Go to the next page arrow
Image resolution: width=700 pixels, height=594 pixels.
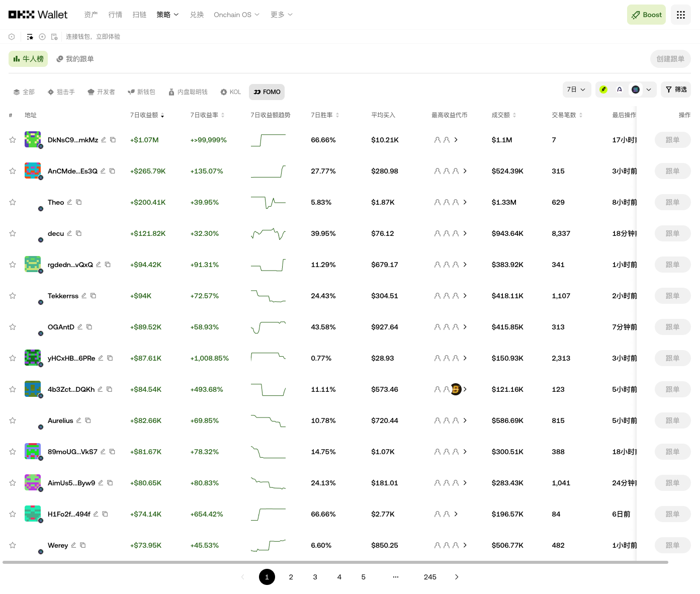coord(457,577)
